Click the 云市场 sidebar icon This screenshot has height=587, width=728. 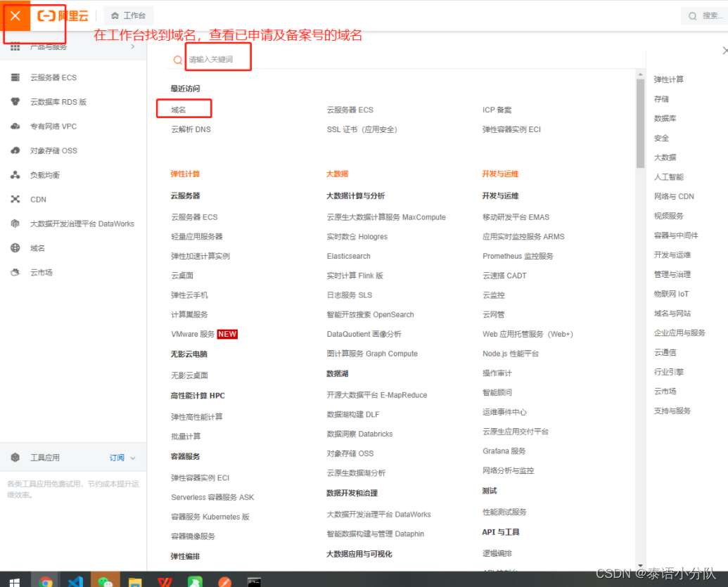(15, 272)
